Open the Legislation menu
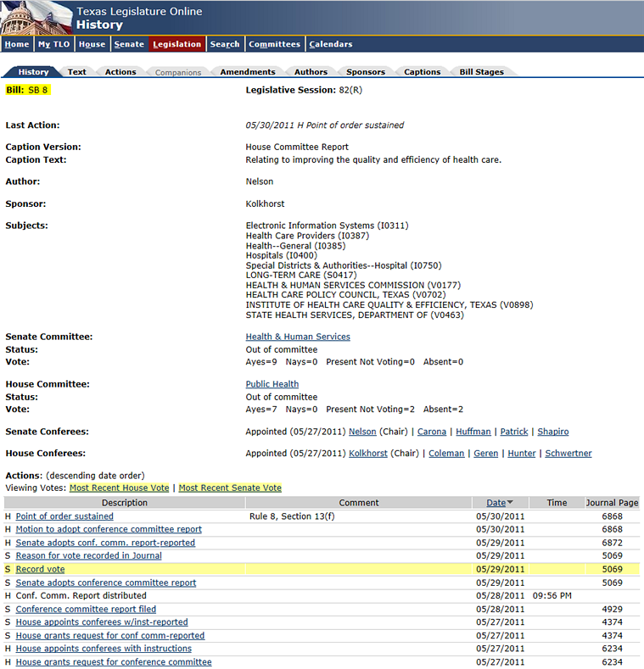The image size is (644, 669). (176, 44)
